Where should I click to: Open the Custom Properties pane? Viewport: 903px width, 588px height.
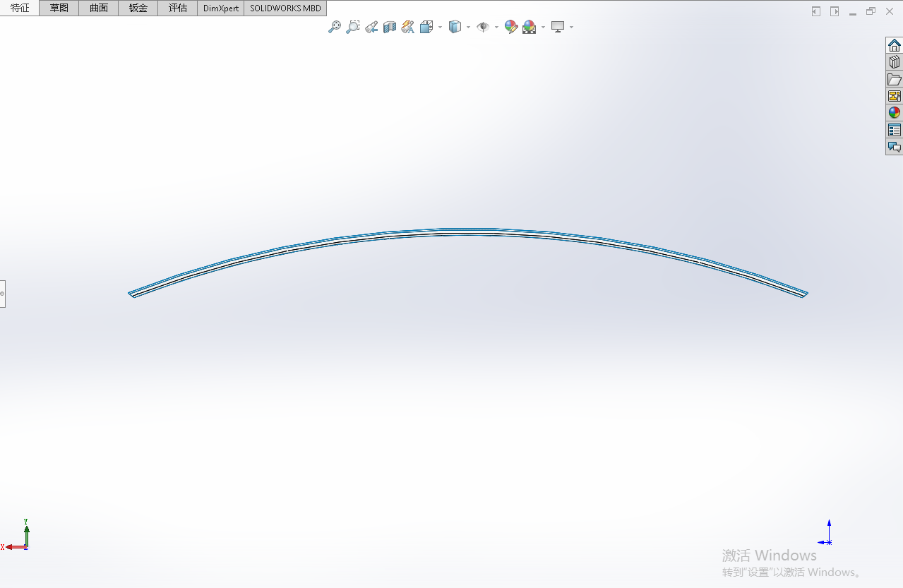point(894,130)
